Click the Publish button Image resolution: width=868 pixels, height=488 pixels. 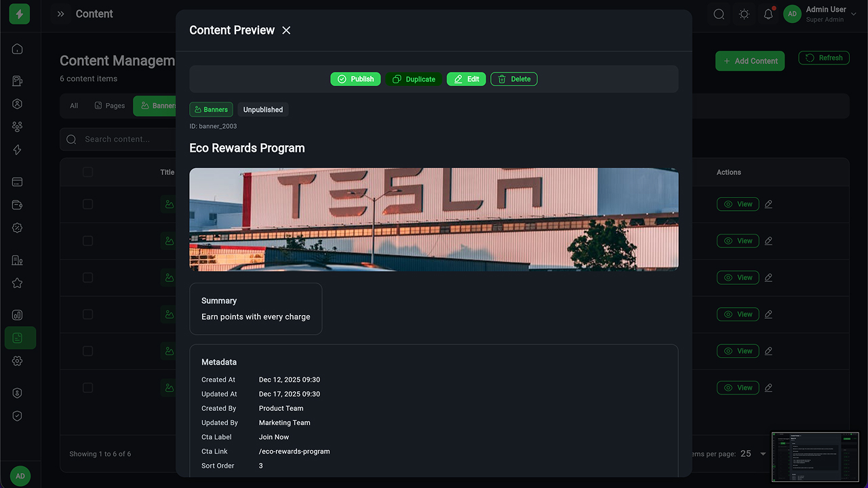pos(355,79)
